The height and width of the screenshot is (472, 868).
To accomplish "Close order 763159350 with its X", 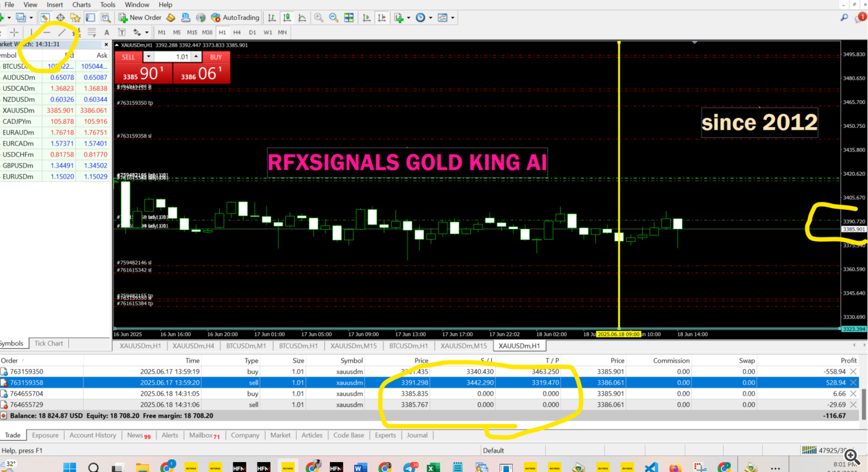I will (854, 371).
